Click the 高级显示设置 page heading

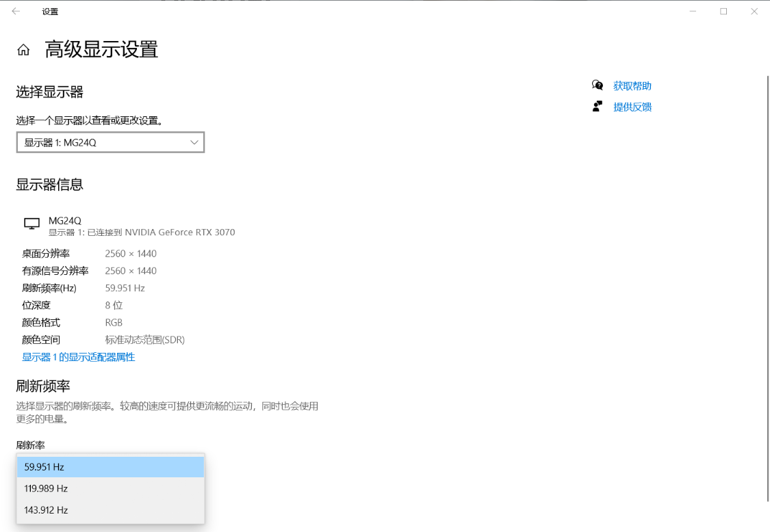point(102,49)
